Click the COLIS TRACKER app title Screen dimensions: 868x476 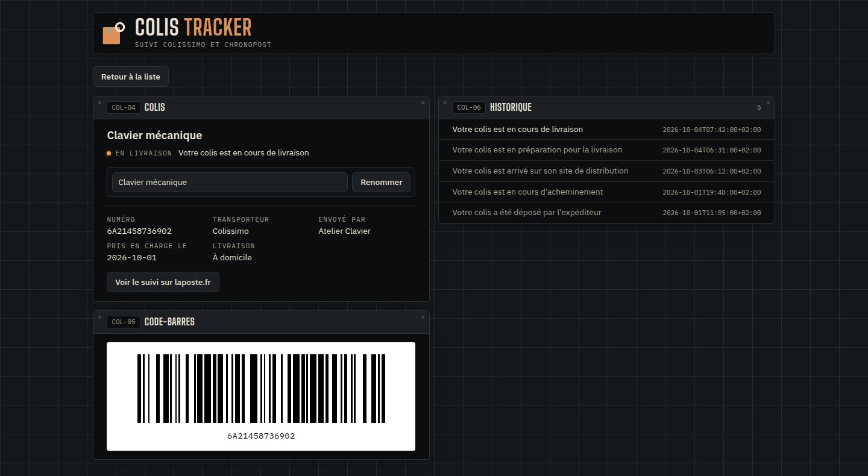click(193, 27)
